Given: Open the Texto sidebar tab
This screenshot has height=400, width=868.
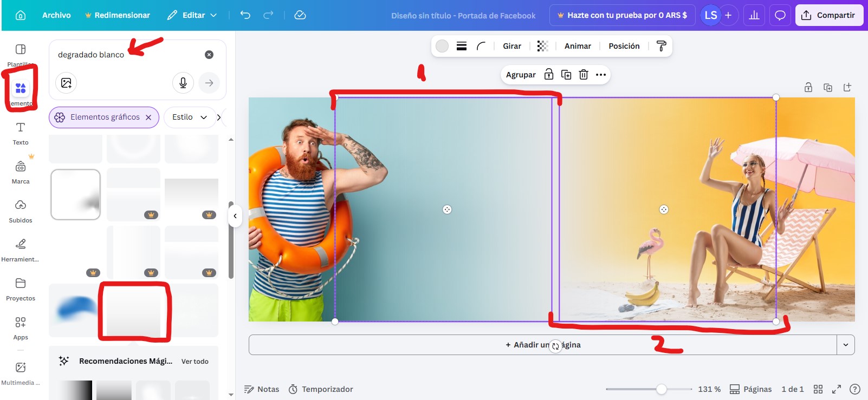Looking at the screenshot, I should click(21, 133).
